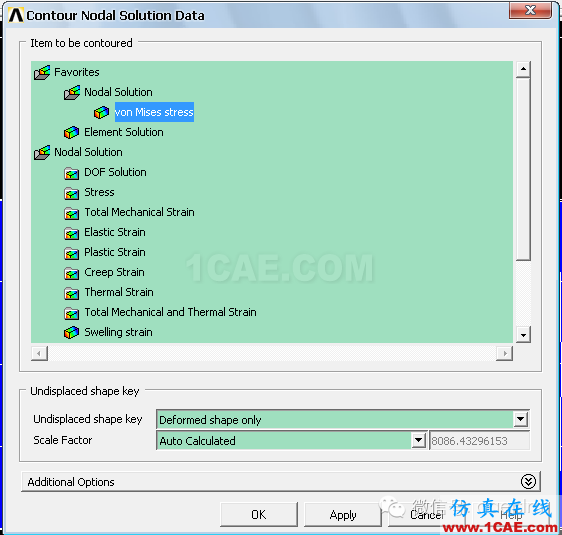Click the Plastic Strain folder icon
Image resolution: width=562 pixels, height=535 pixels.
(72, 253)
